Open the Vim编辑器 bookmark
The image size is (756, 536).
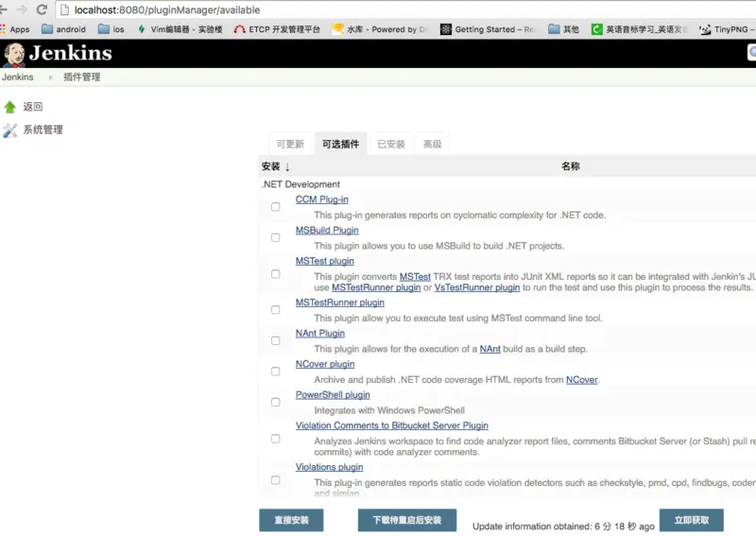pos(180,29)
